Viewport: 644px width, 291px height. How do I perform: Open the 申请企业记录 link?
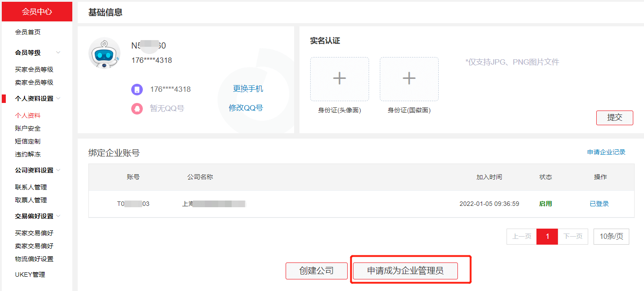(x=606, y=152)
